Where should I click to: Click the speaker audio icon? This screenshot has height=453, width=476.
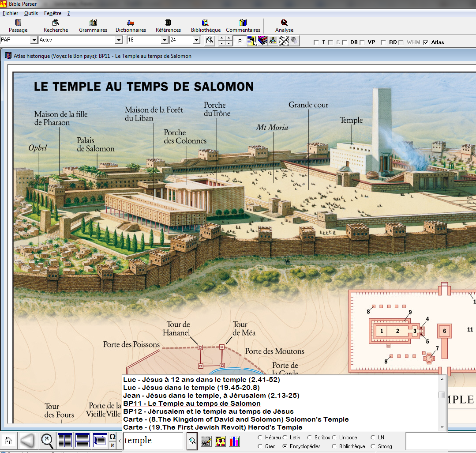(x=294, y=41)
